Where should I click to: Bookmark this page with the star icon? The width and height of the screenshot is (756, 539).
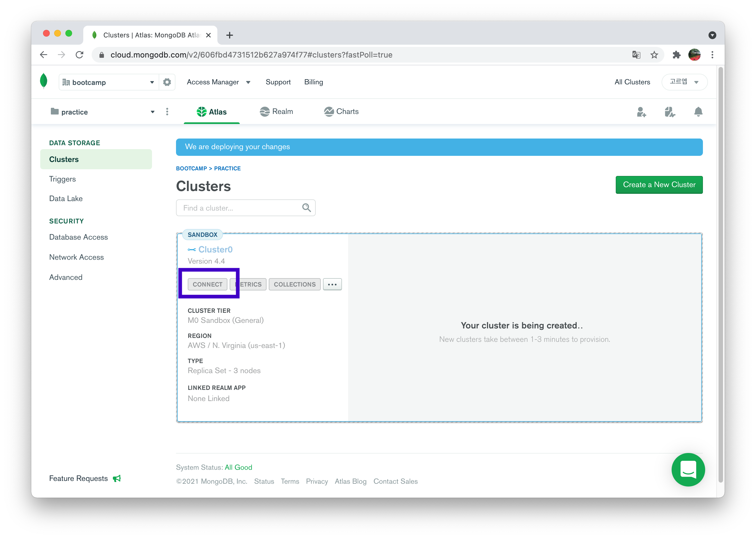[654, 55]
